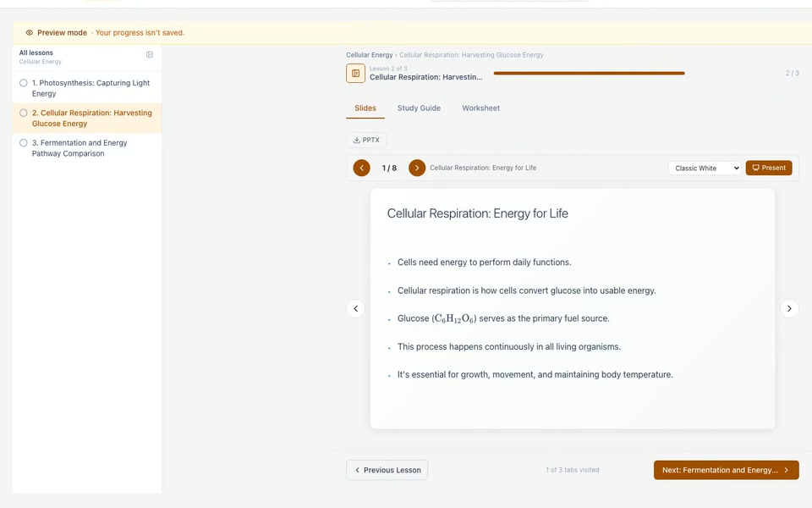Screen dimensions: 812x508
Task: Click right carousel arrow beside the slide
Action: pos(789,308)
